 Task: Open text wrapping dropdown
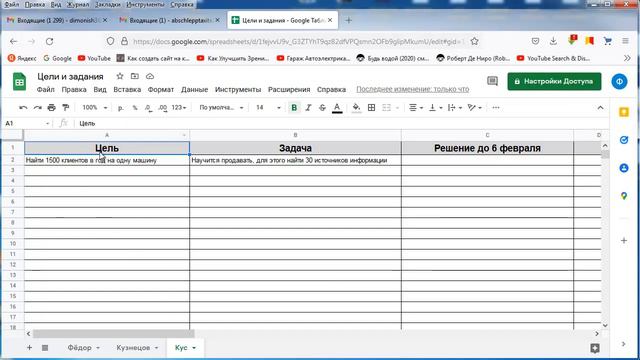[x=454, y=108]
